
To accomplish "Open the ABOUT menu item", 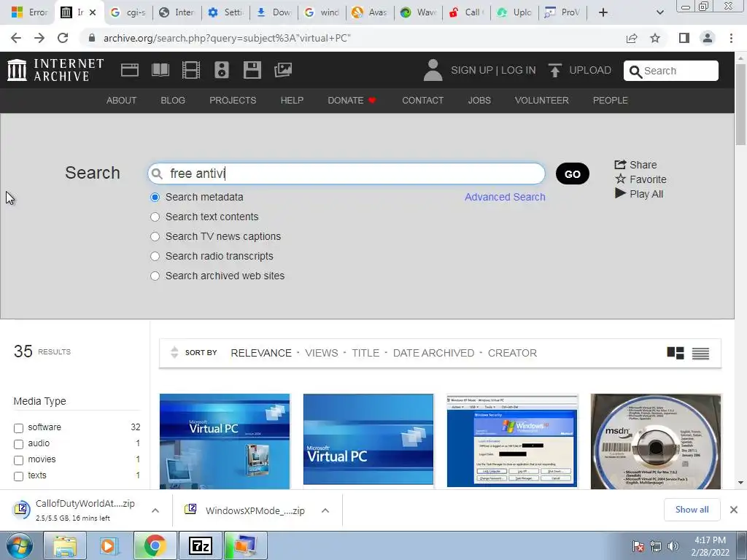I will (122, 101).
